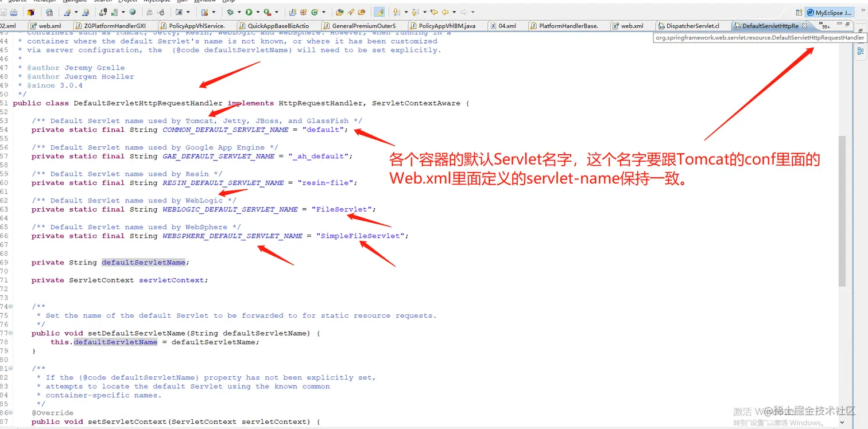Expand the 99+ hidden editor tabs chevron
The width and height of the screenshot is (868, 429).
822,25
